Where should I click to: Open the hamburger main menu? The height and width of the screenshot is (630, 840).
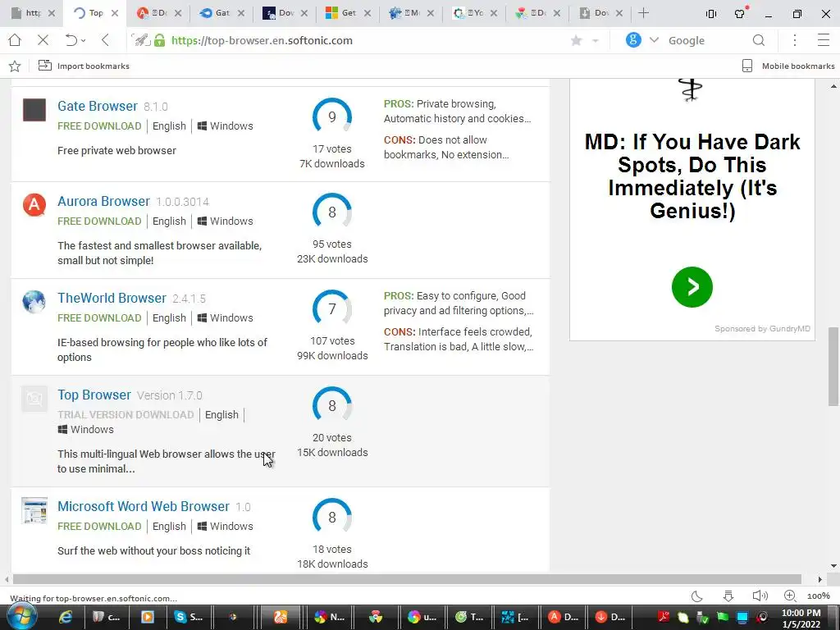tap(824, 40)
